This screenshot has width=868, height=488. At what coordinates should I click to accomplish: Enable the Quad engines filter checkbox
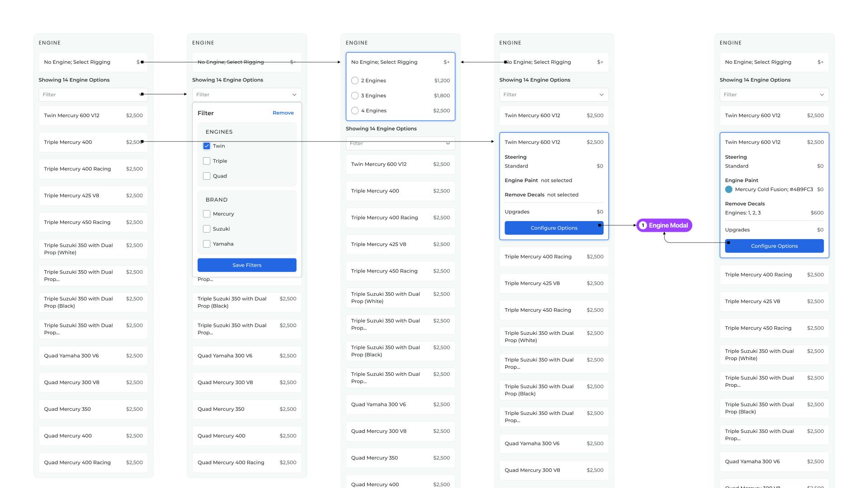(207, 176)
